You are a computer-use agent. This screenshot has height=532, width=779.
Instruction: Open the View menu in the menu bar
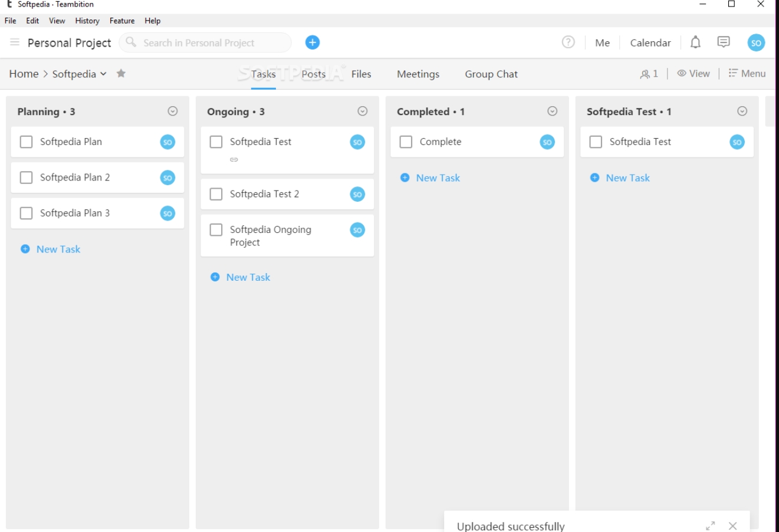[x=57, y=21]
